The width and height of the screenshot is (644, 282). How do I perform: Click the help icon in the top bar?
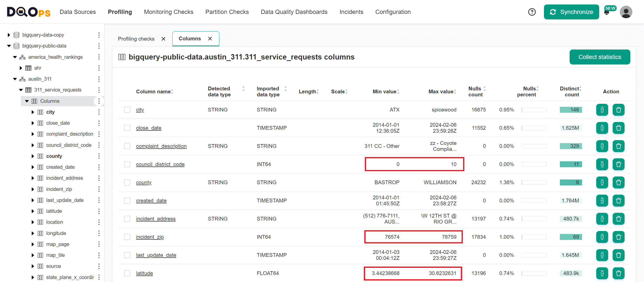pyautogui.click(x=532, y=12)
